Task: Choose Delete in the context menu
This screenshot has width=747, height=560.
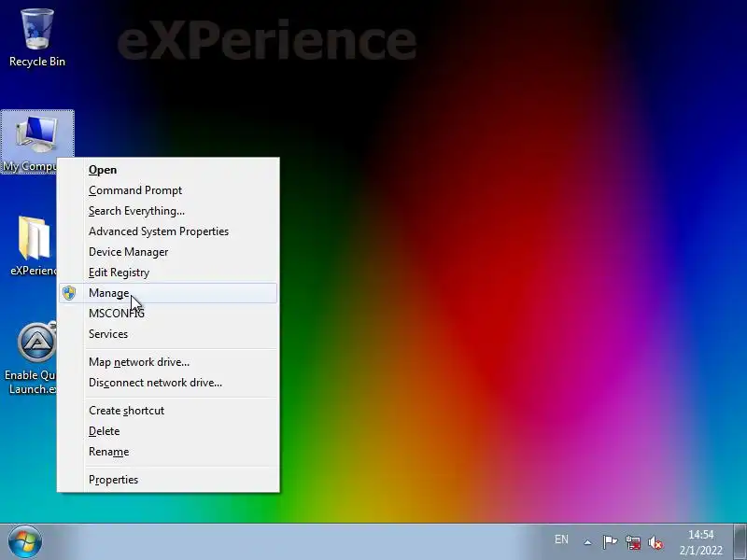Action: 168,431
